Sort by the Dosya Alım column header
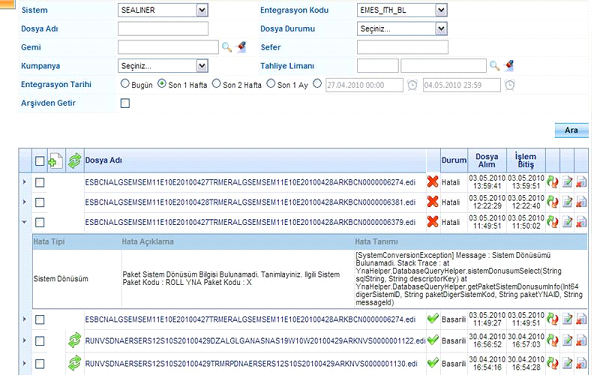 coord(487,160)
